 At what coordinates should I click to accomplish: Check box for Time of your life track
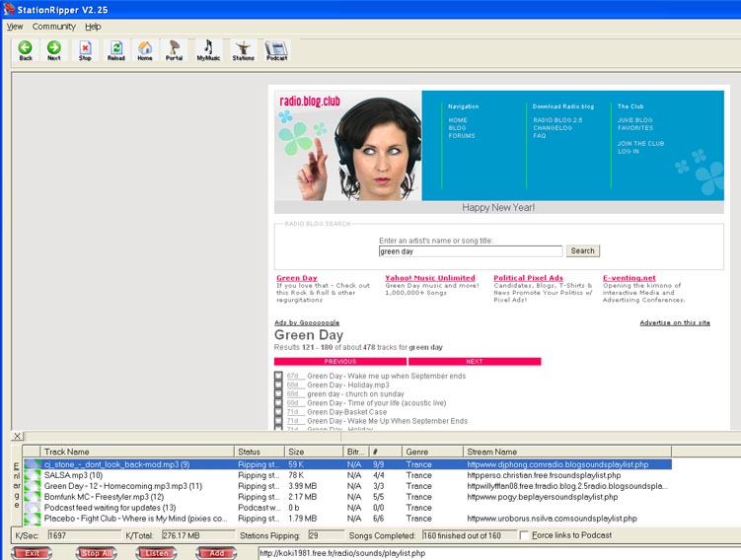click(x=278, y=403)
